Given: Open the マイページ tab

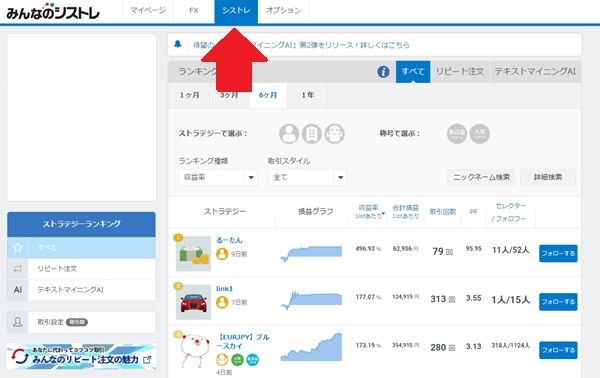Looking at the screenshot, I should pos(148,11).
